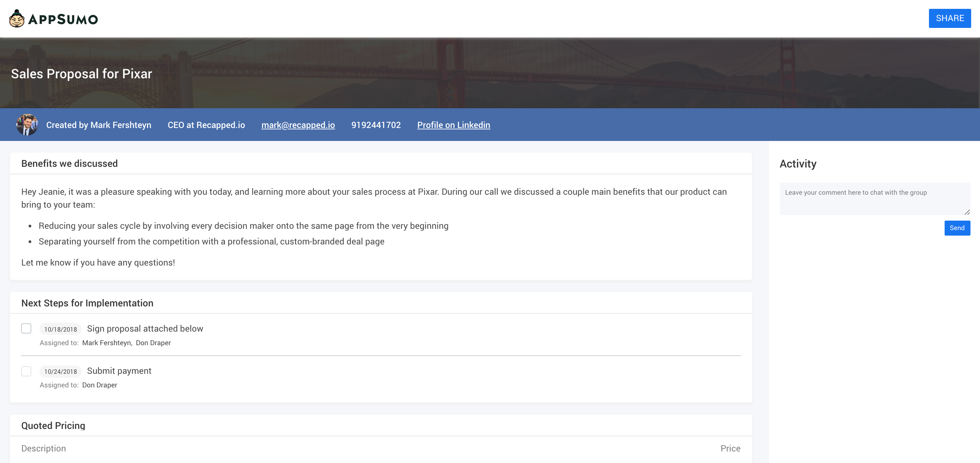Click the Created by Mark Fershteyn text
This screenshot has width=980, height=463.
coord(99,125)
